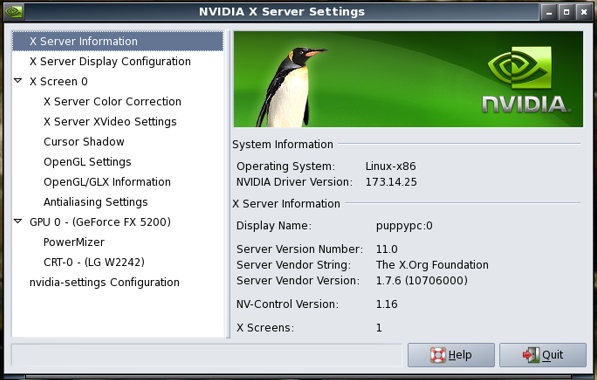Viewport: 597px width, 380px height.
Task: Open nvidia-settings Configuration
Action: [104, 283]
